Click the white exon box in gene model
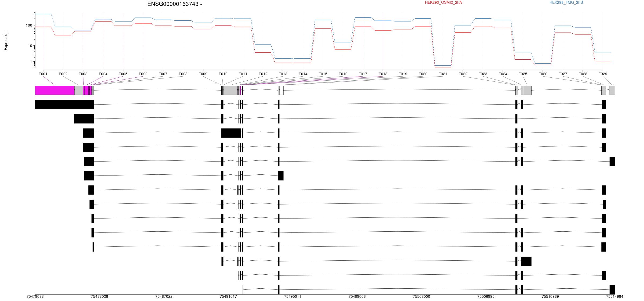 [x=281, y=90]
